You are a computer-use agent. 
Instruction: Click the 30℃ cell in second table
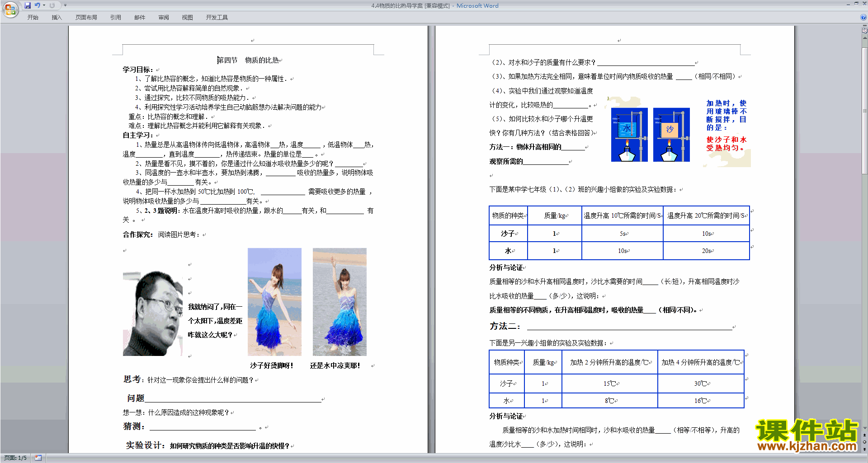pos(701,383)
